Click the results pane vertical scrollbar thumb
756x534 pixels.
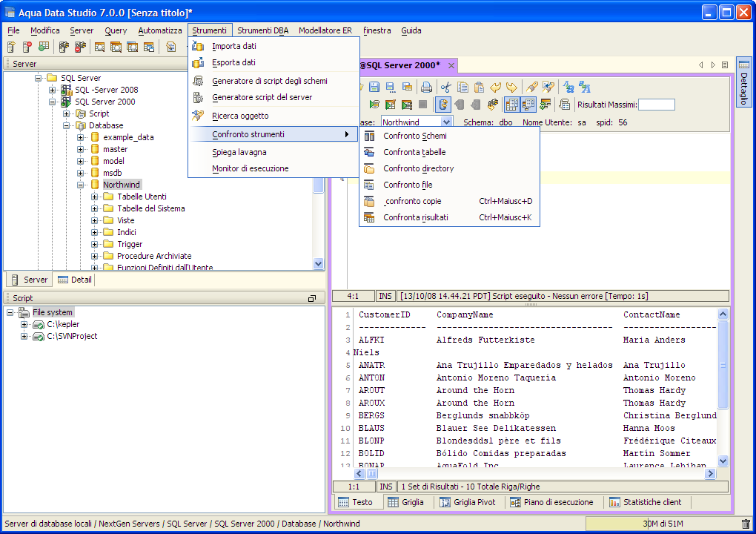point(723,365)
